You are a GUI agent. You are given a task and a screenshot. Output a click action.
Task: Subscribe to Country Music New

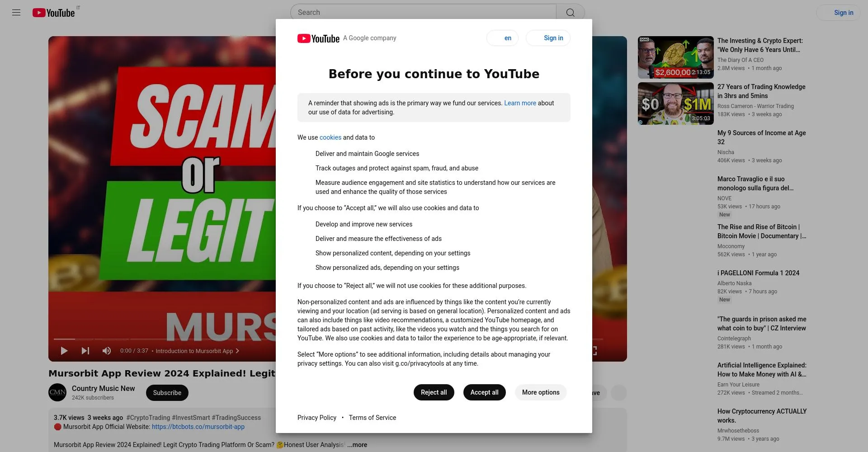pos(167,393)
